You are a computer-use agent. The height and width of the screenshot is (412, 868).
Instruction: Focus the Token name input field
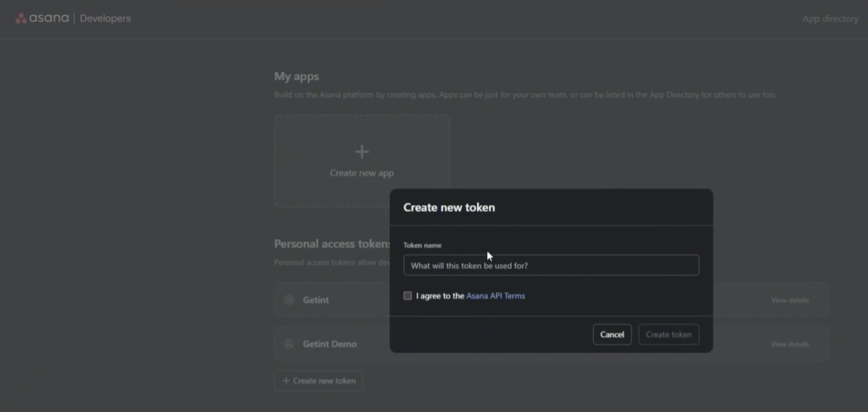pos(551,265)
